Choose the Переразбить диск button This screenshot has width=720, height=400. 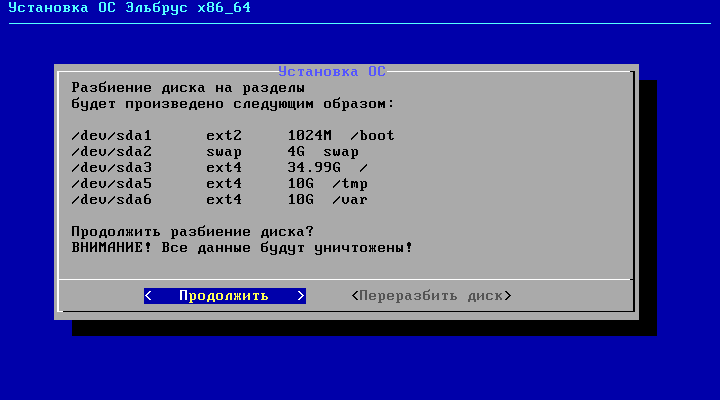431,296
